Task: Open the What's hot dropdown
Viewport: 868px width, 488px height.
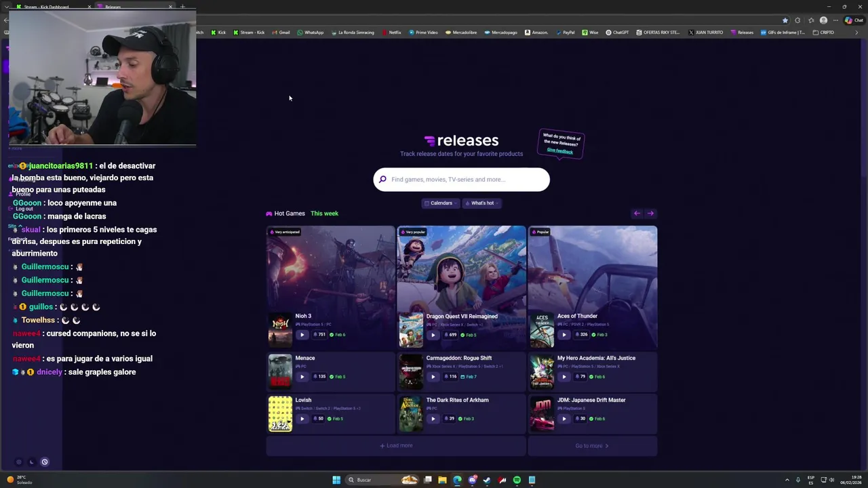Action: pos(481,203)
